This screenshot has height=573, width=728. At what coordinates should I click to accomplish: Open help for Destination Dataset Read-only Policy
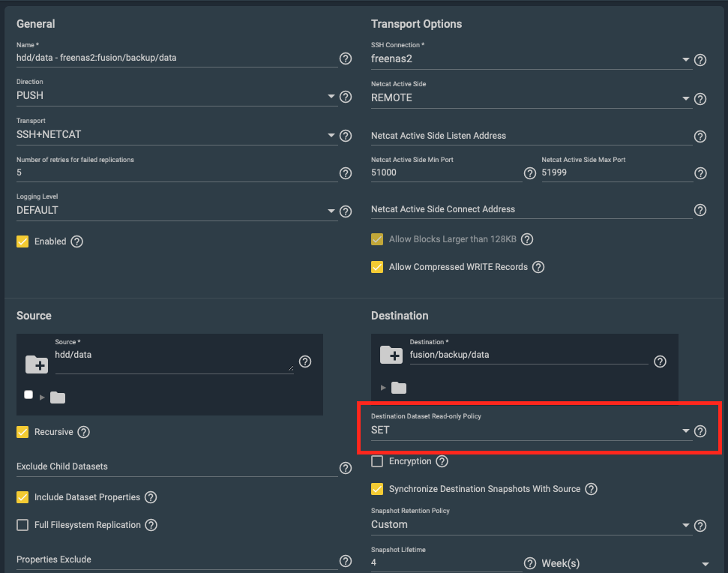pos(700,431)
